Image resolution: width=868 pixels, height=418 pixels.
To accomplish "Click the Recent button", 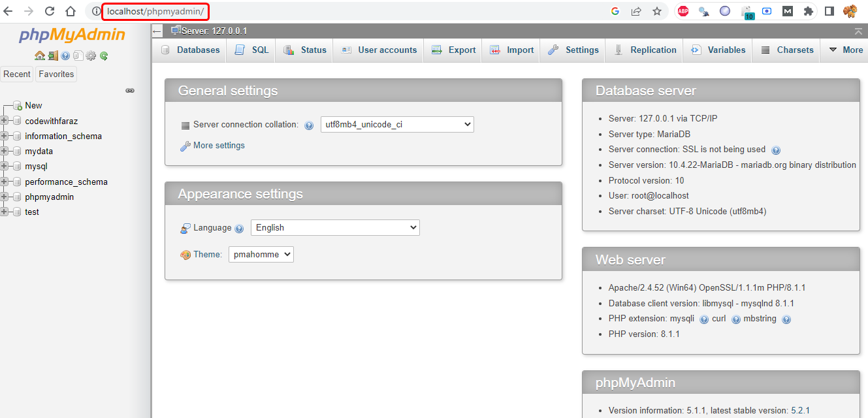I will coord(17,74).
